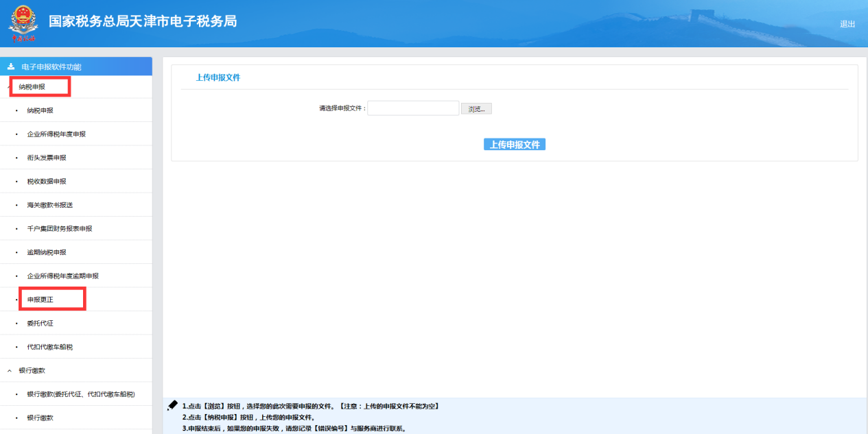
Task: Select 代扣代缴车船税 menu item
Action: click(50, 347)
